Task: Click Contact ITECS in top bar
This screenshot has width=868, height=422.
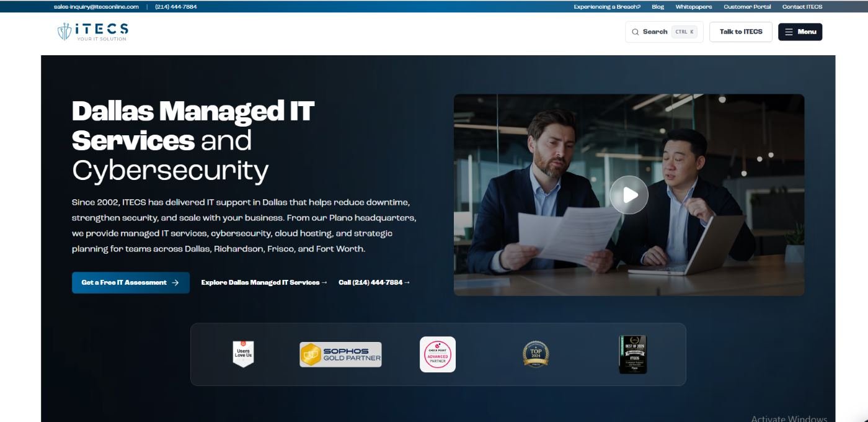Action: (802, 7)
